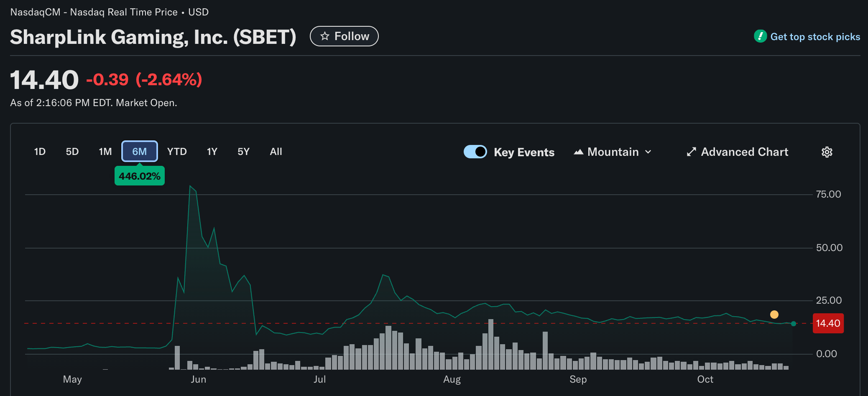
Task: Show the 1Y price history
Action: 212,152
